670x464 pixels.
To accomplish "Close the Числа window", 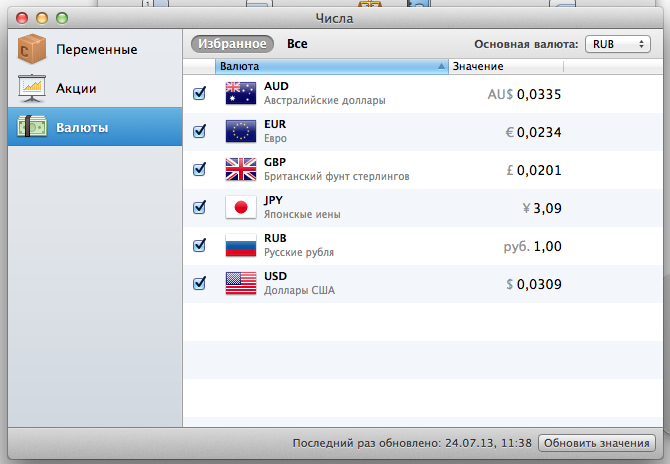I will click(22, 18).
